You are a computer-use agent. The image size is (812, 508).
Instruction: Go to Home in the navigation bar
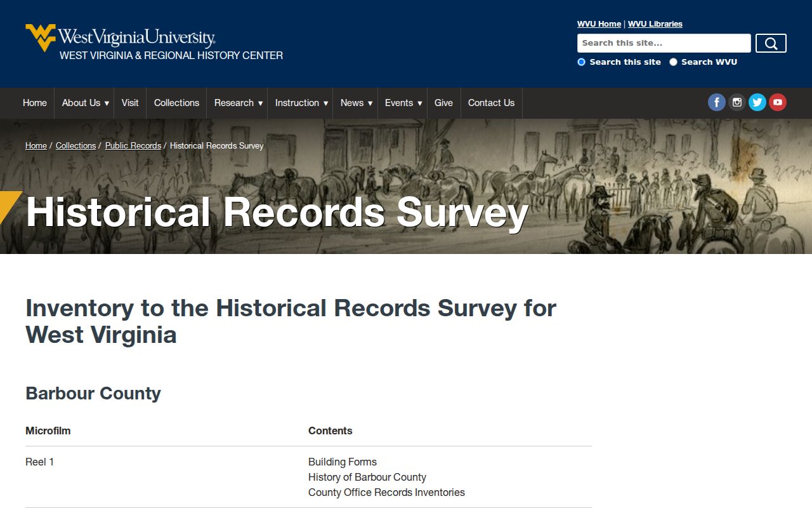click(x=35, y=103)
